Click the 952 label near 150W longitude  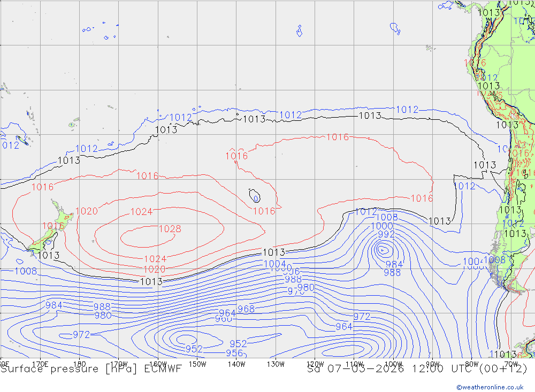(194, 349)
